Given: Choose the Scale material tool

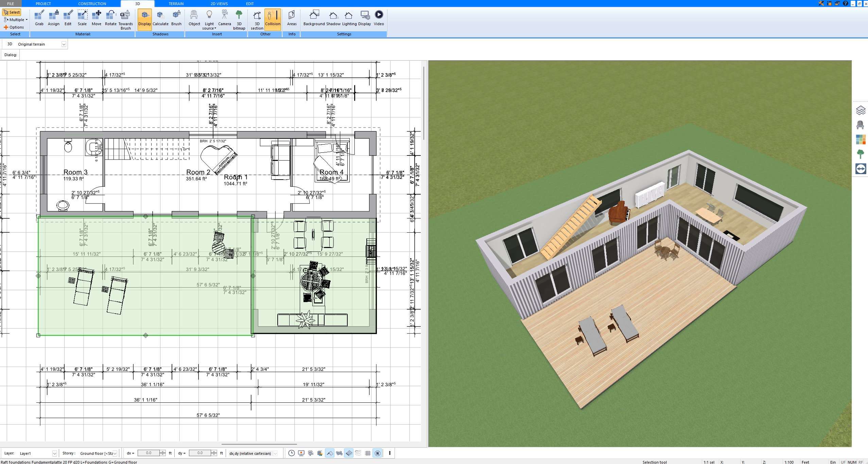Looking at the screenshot, I should click(x=82, y=18).
